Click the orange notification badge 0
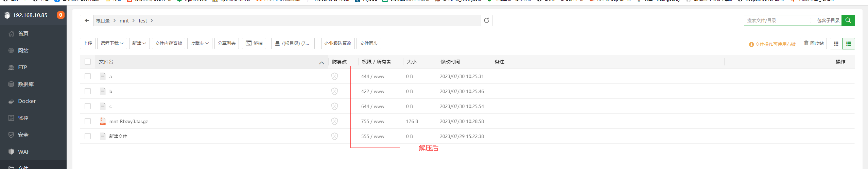Image resolution: width=868 pixels, height=169 pixels. (x=60, y=15)
